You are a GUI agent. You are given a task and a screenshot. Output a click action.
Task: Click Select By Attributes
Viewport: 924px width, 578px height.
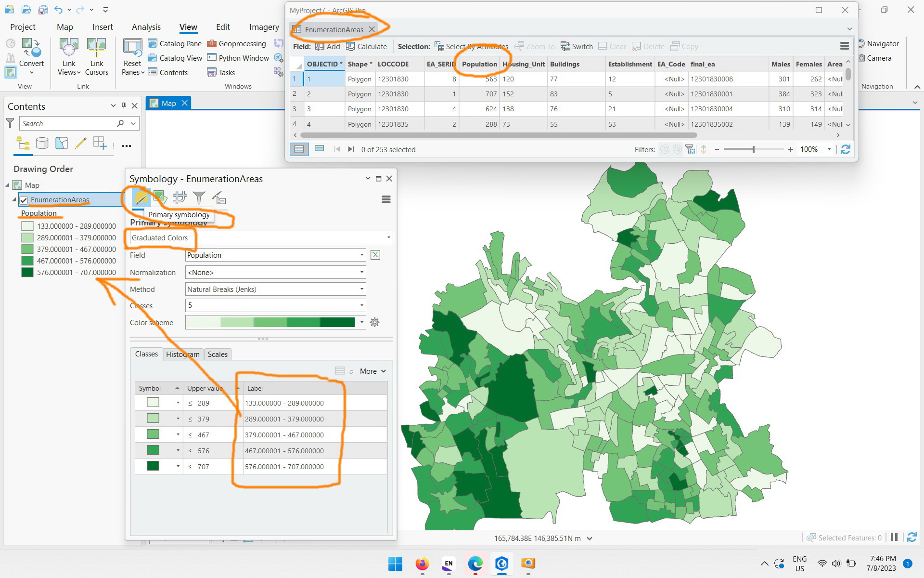[471, 46]
